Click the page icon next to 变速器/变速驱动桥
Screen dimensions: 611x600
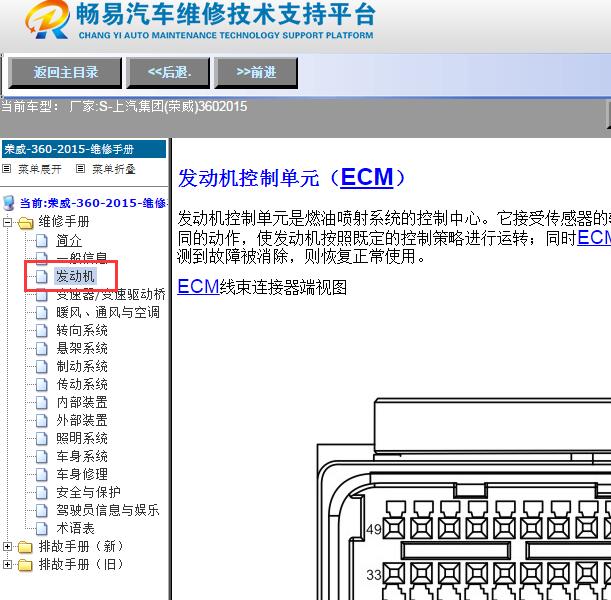(x=42, y=295)
